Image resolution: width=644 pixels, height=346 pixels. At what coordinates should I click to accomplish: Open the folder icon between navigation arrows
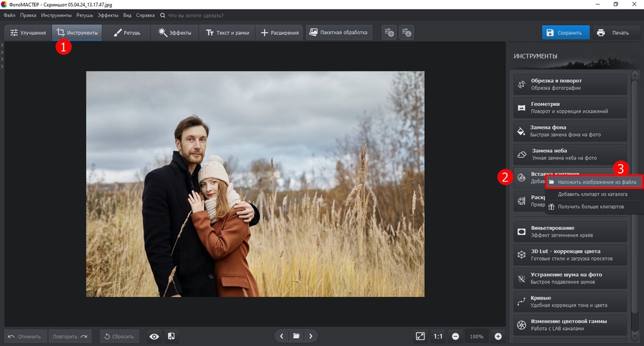[296, 336]
